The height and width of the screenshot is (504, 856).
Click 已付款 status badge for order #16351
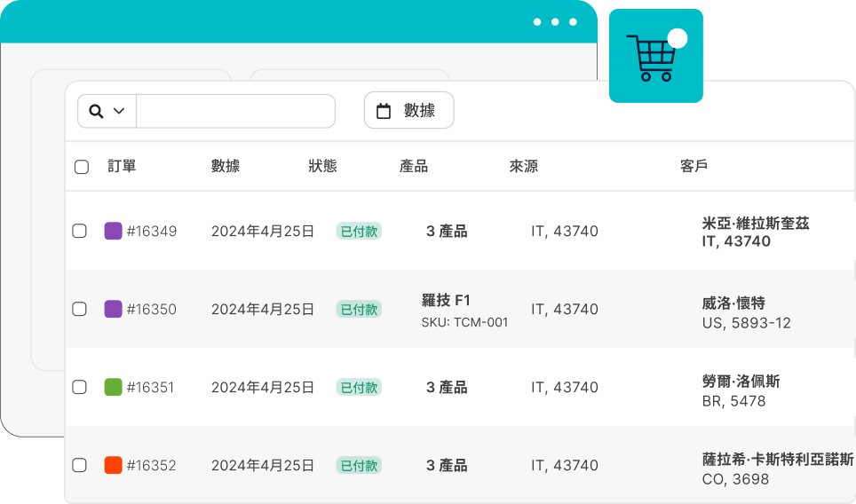[359, 387]
